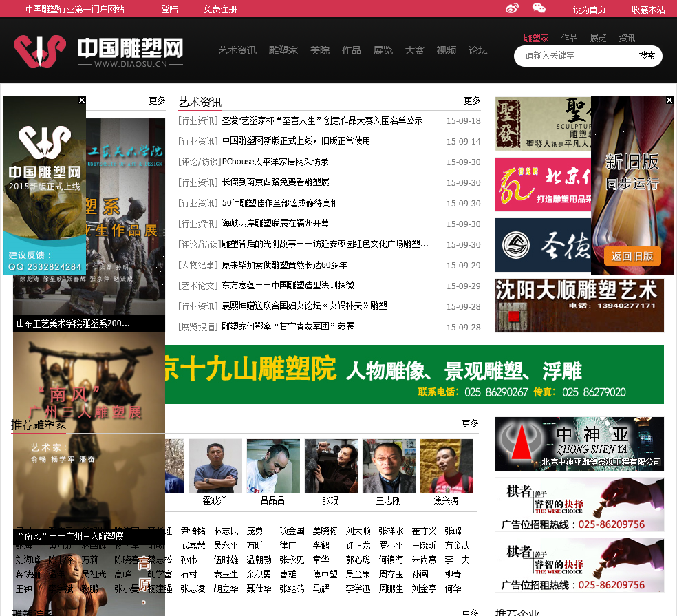
Task: Click sculptor name 林志民
Action: pyautogui.click(x=226, y=531)
